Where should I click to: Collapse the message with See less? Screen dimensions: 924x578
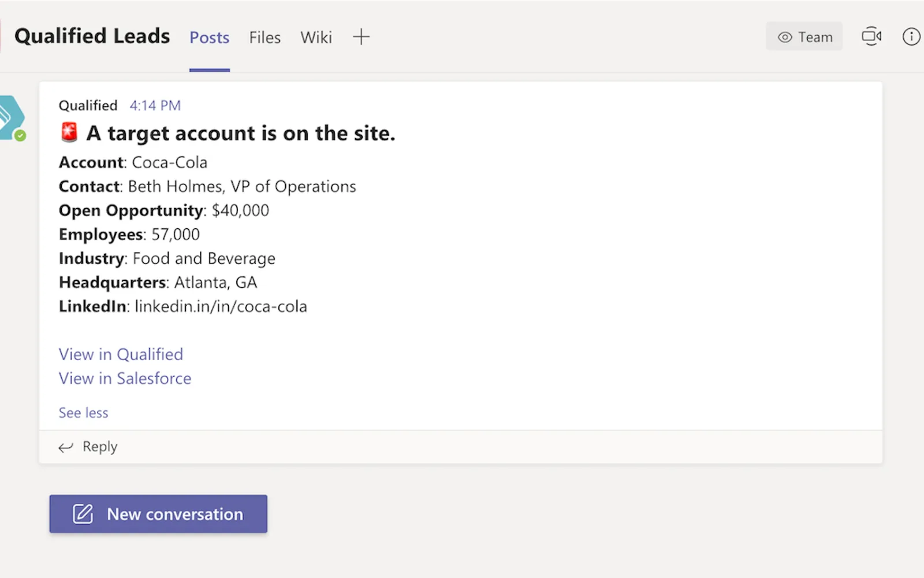pos(83,413)
